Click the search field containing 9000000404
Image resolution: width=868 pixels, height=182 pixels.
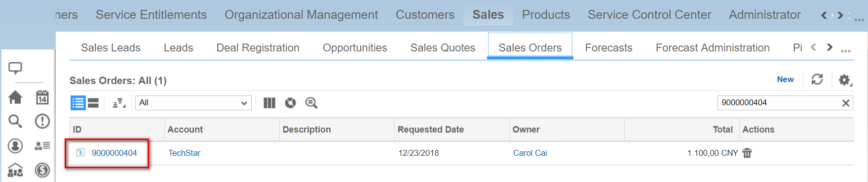pos(779,103)
